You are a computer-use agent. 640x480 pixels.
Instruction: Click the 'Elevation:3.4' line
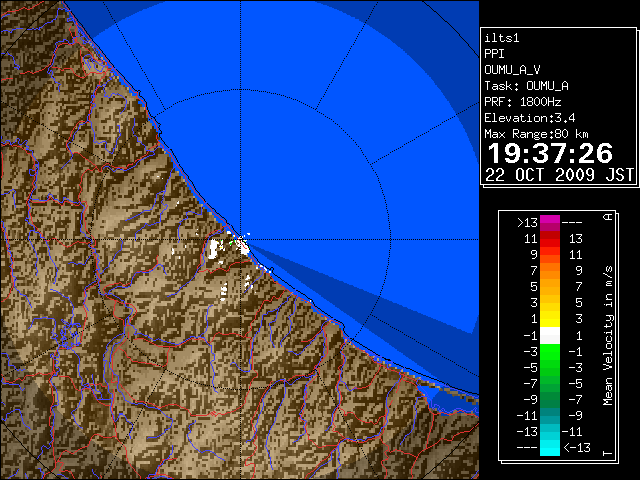pyautogui.click(x=530, y=118)
